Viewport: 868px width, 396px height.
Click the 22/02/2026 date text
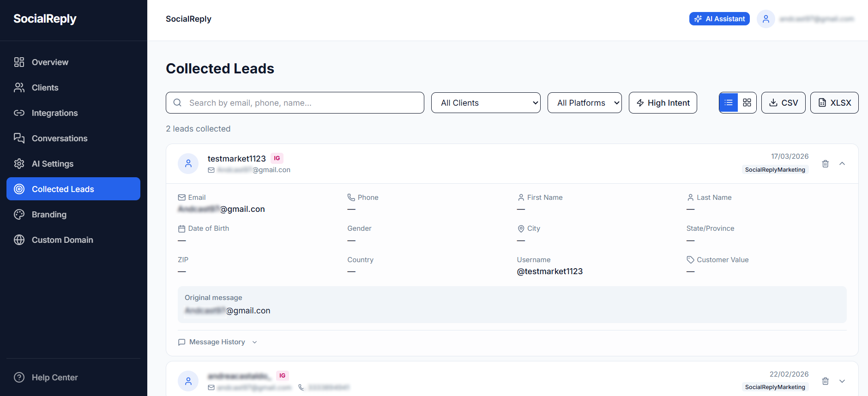(x=789, y=374)
